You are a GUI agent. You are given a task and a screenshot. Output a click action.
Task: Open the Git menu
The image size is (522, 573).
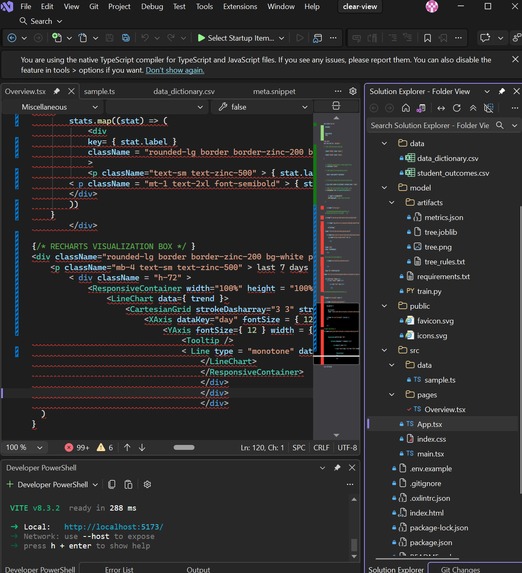(94, 7)
